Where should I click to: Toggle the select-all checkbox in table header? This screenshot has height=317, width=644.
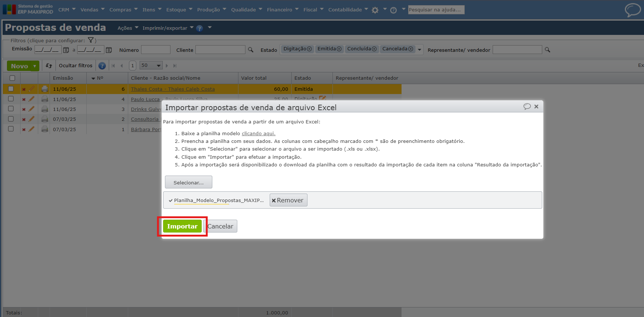(12, 78)
